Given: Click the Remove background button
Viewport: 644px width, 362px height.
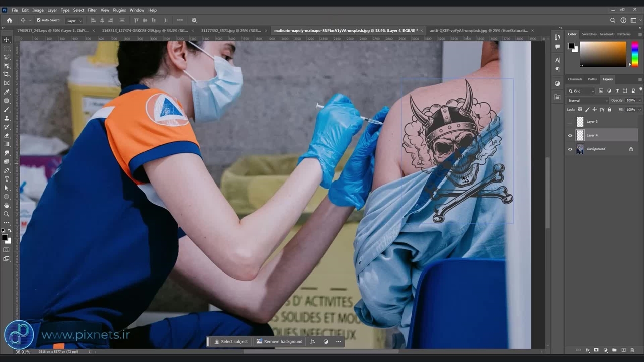Looking at the screenshot, I should [279, 342].
